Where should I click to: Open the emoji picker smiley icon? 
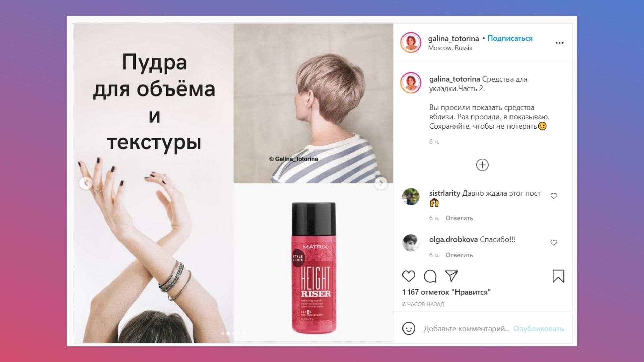coord(409,328)
